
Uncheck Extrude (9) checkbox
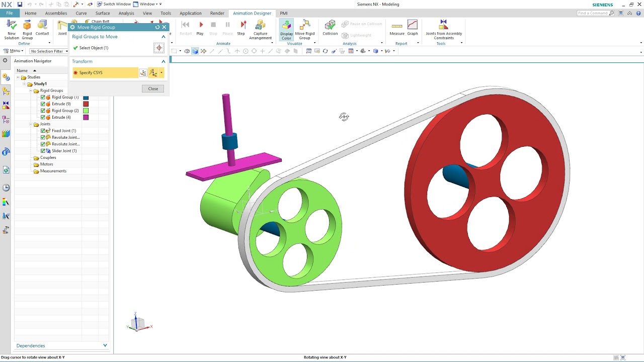pyautogui.click(x=43, y=104)
